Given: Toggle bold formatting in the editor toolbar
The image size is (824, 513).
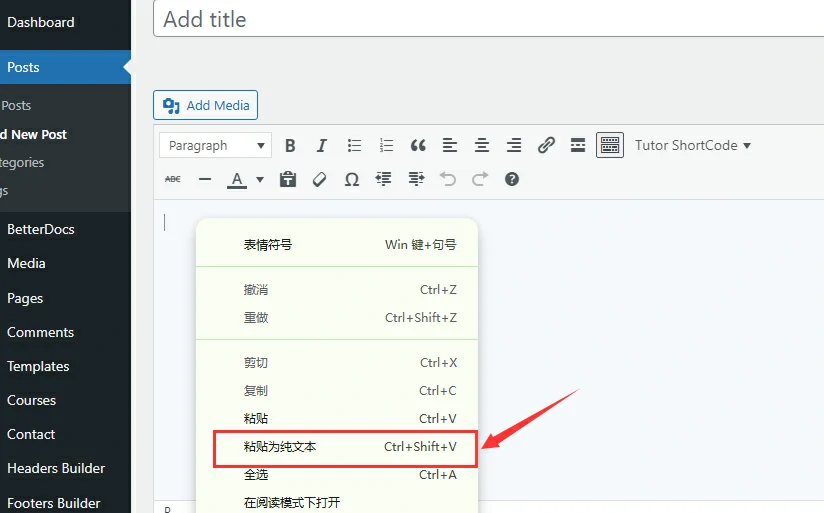Looking at the screenshot, I should [290, 146].
